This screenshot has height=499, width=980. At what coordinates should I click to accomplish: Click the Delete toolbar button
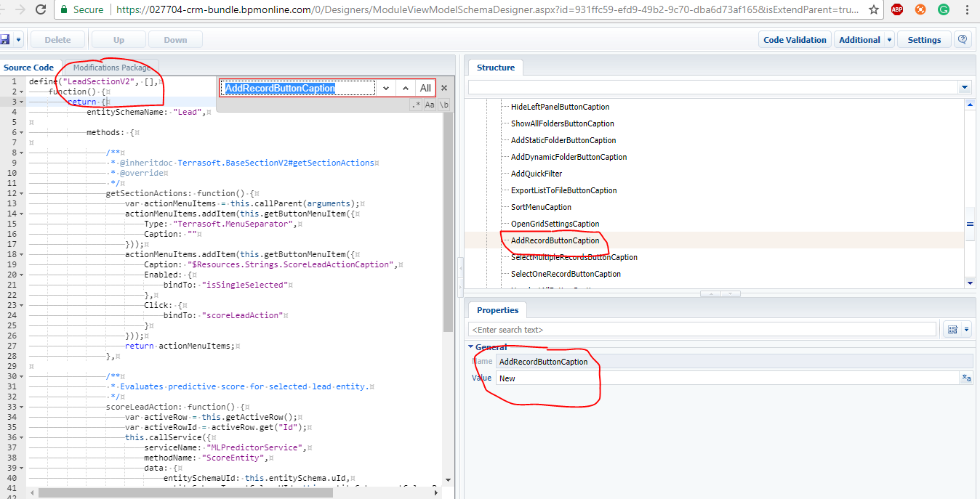(57, 40)
